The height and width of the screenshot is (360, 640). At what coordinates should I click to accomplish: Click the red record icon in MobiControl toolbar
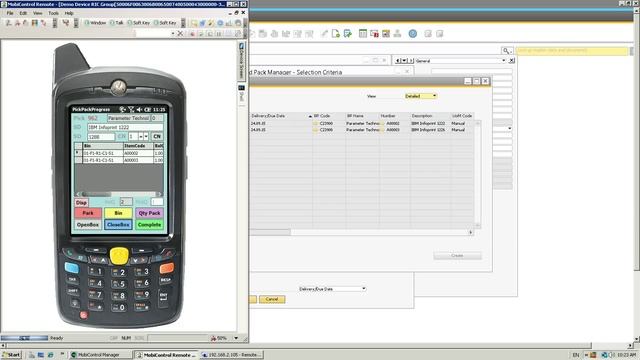(x=191, y=33)
